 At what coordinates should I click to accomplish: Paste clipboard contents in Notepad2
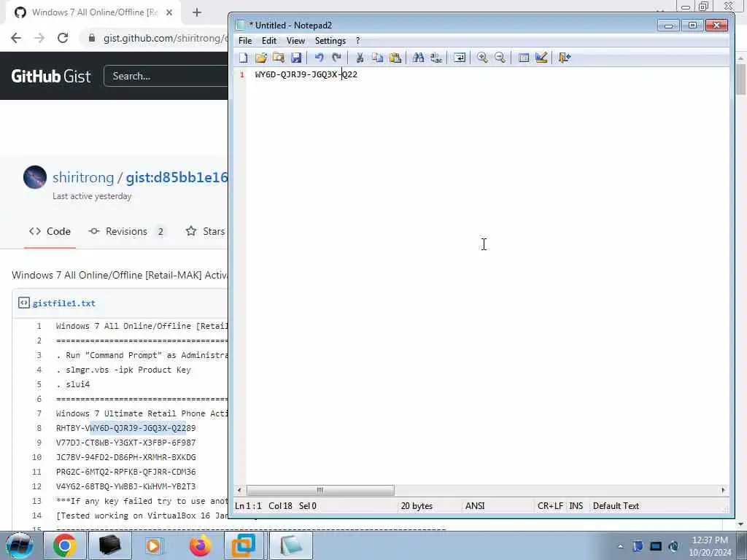click(395, 58)
